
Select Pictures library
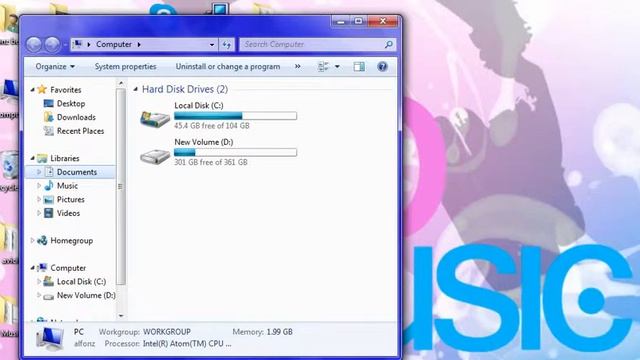pyautogui.click(x=71, y=200)
